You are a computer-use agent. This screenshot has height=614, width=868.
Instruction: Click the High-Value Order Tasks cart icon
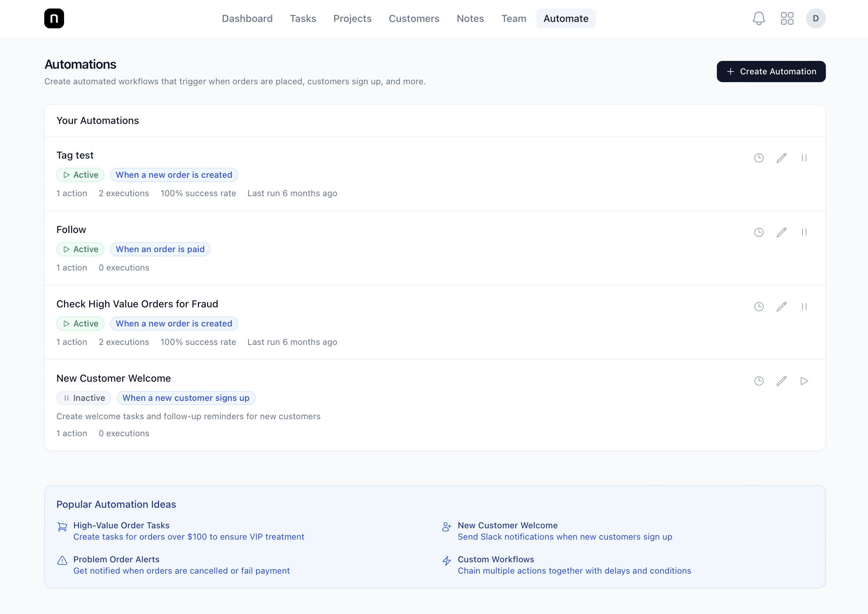(62, 527)
